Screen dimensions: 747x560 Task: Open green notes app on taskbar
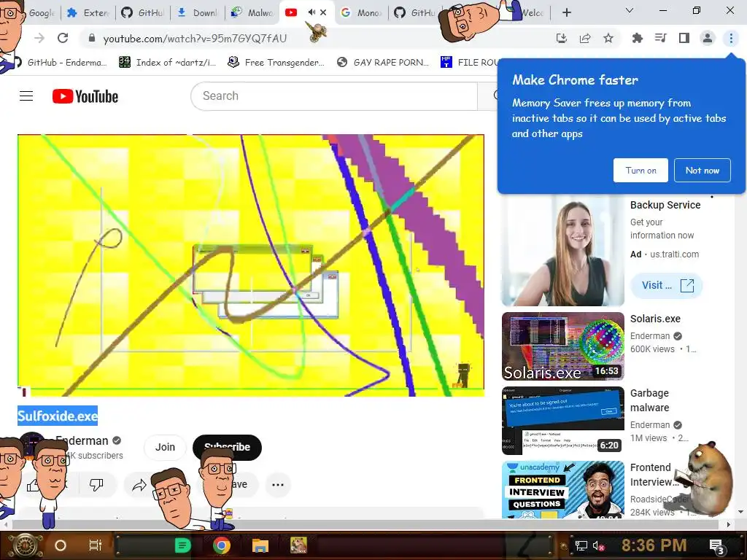tap(182, 545)
